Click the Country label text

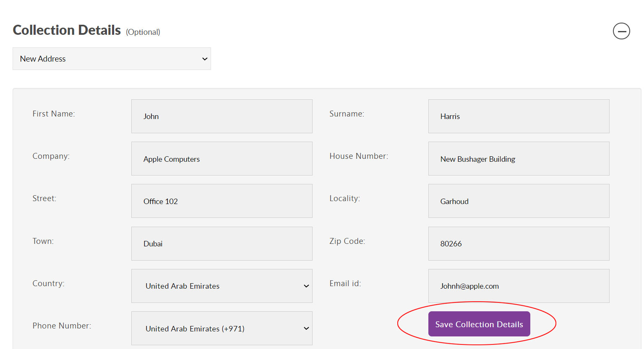[48, 284]
